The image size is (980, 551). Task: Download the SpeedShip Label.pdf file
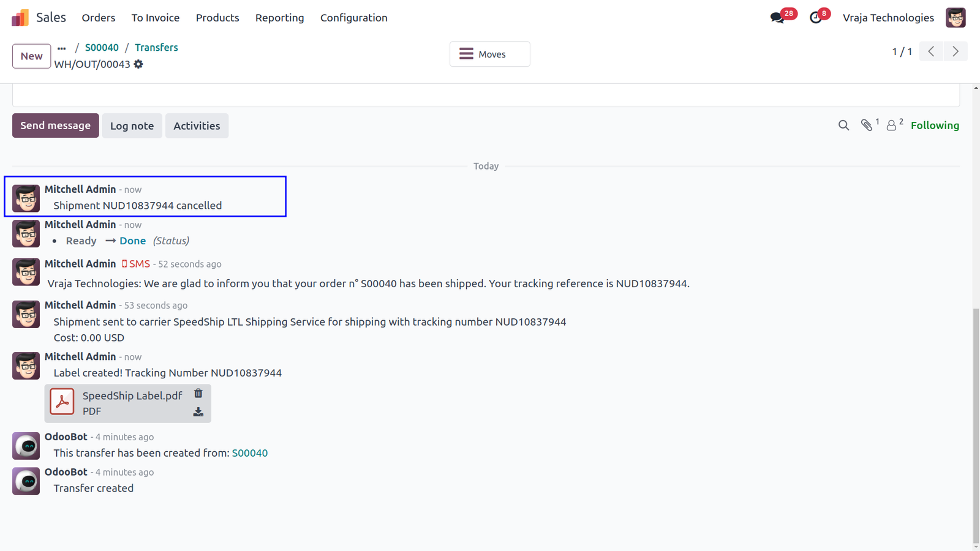(198, 412)
